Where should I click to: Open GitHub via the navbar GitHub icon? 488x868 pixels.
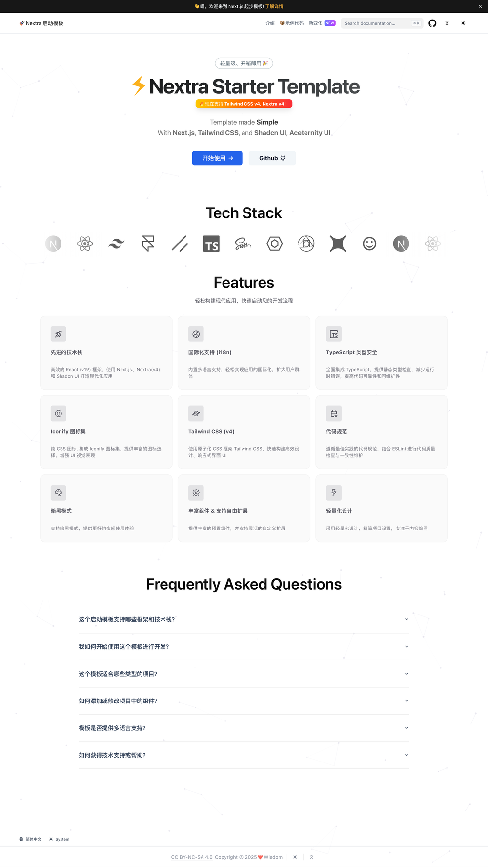[432, 23]
